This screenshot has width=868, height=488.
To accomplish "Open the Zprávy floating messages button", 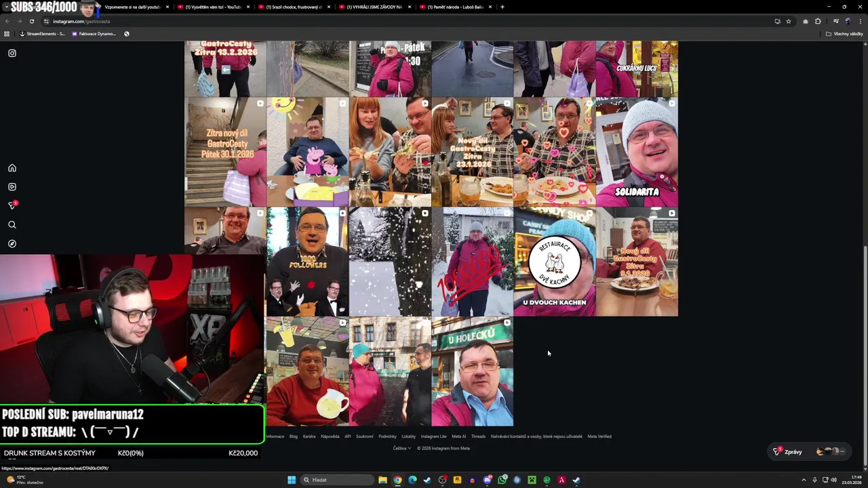I will [810, 451].
